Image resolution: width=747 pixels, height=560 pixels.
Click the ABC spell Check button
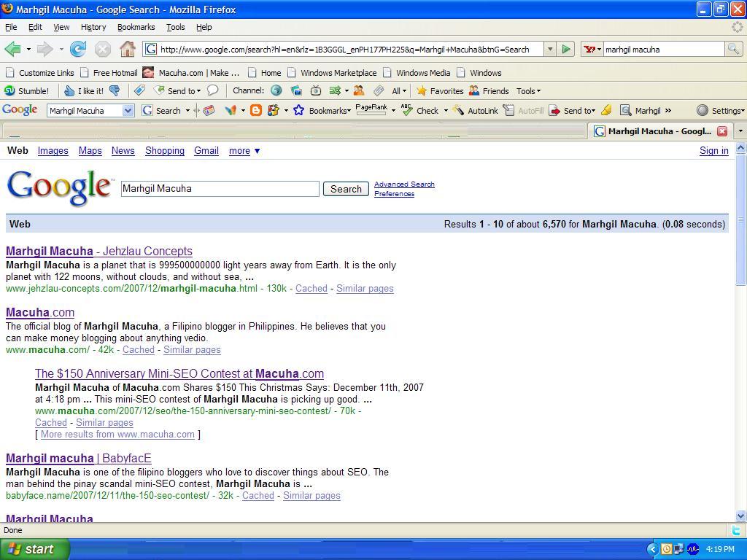point(419,111)
